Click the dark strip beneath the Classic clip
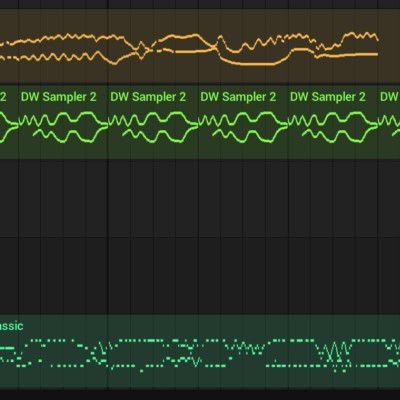Screen dimensions: 400x400 [200, 396]
